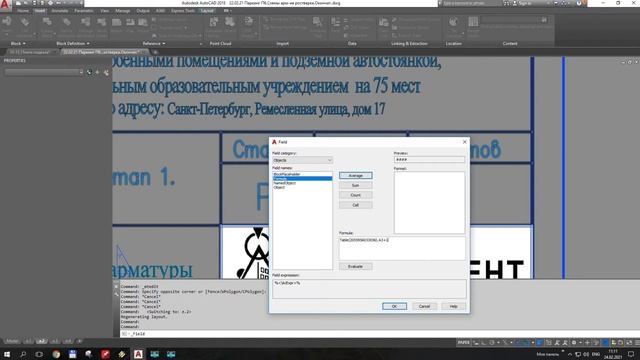Expand the Block panel dropdown

[18, 43]
